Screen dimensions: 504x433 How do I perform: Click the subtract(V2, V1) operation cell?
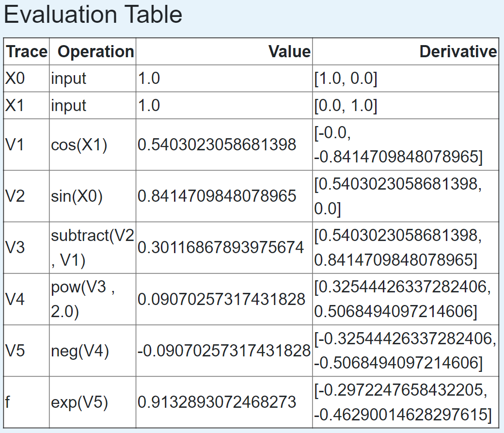[x=93, y=247]
